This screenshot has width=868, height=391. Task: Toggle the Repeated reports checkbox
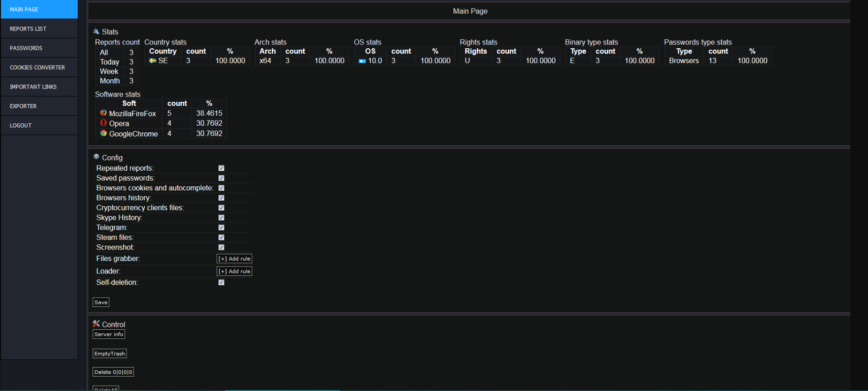coord(221,168)
